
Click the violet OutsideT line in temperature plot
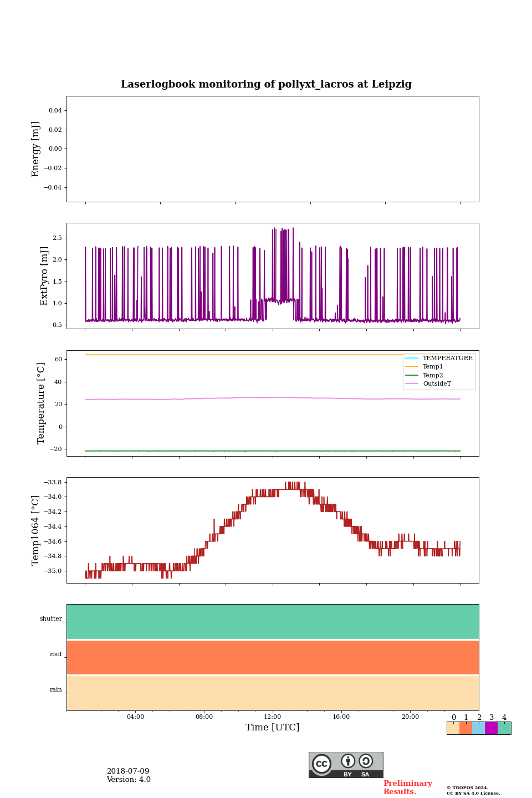click(x=273, y=398)
